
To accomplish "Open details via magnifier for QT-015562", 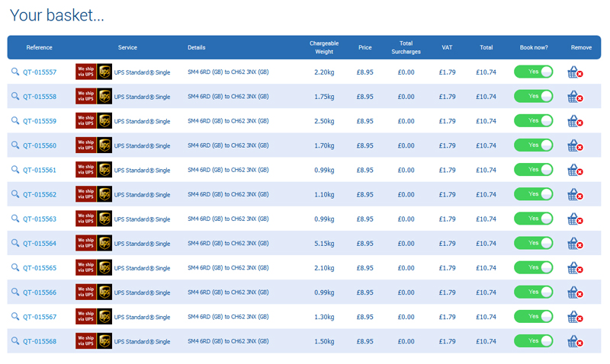I will point(15,195).
